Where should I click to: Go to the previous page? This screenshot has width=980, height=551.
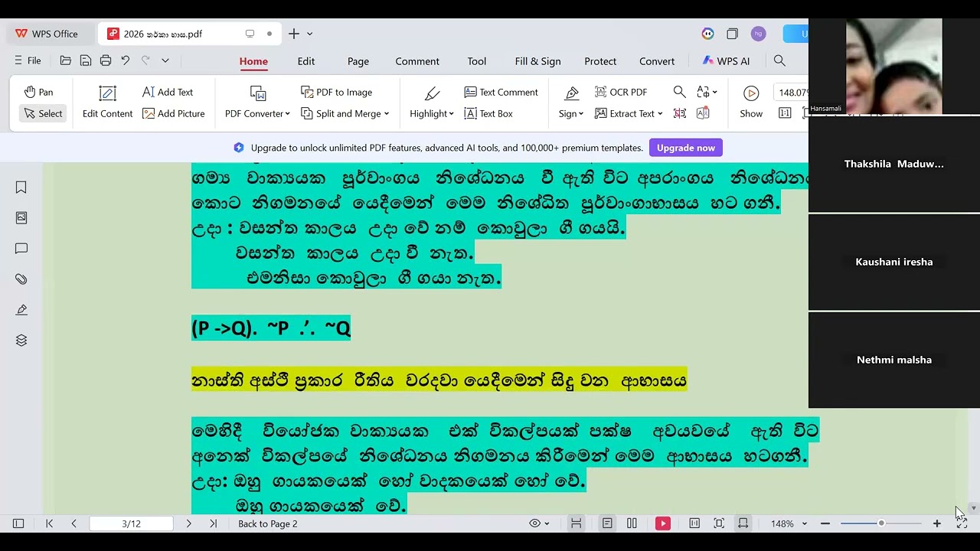click(x=73, y=523)
